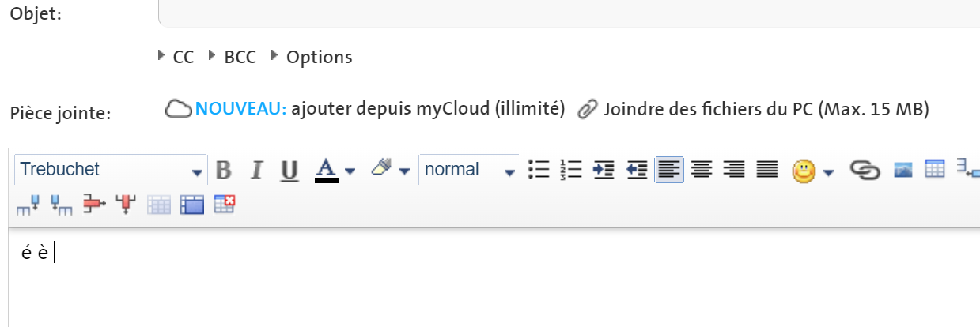
Task: Insert a table
Action: (x=936, y=170)
